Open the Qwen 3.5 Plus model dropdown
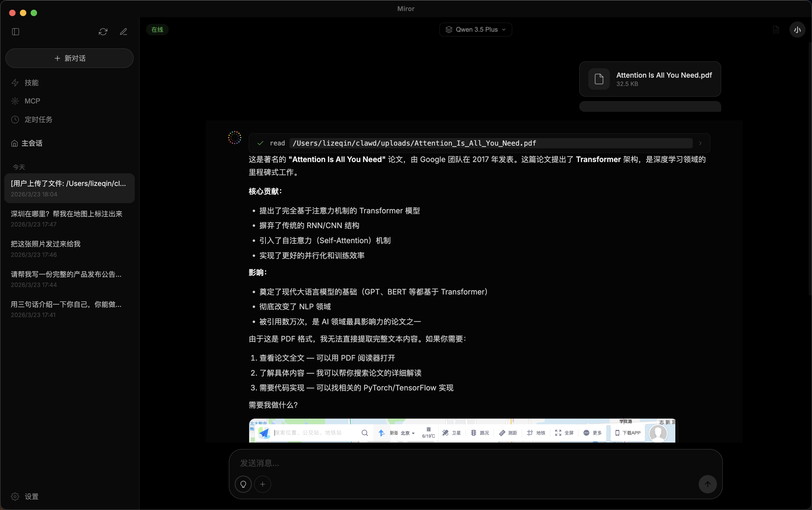Screen dimensions: 812x510 pyautogui.click(x=475, y=29)
